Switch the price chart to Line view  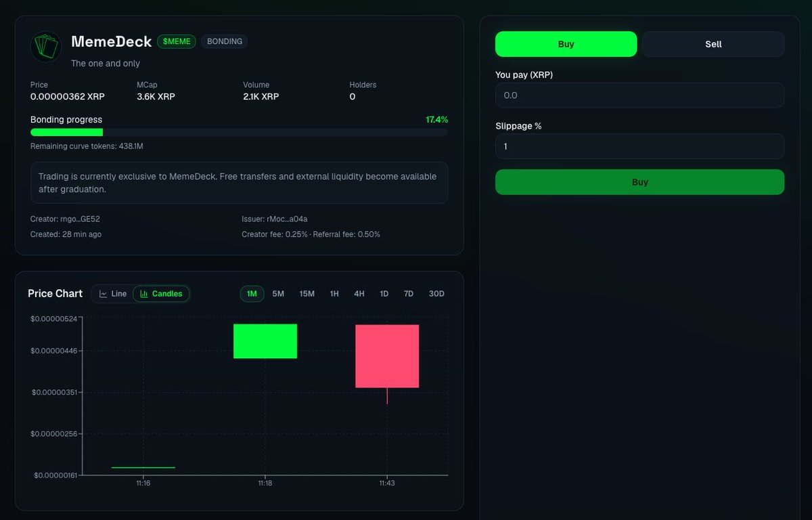click(x=112, y=294)
